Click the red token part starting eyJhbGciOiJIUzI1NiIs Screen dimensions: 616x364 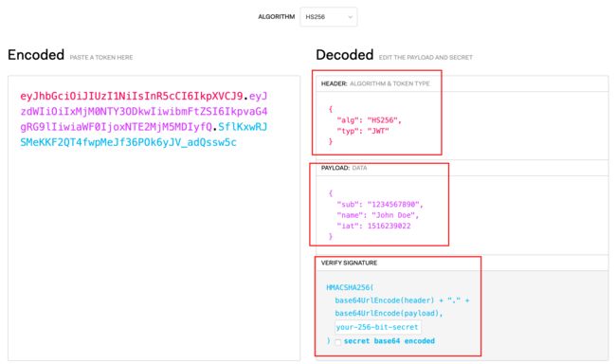pyautogui.click(x=132, y=96)
